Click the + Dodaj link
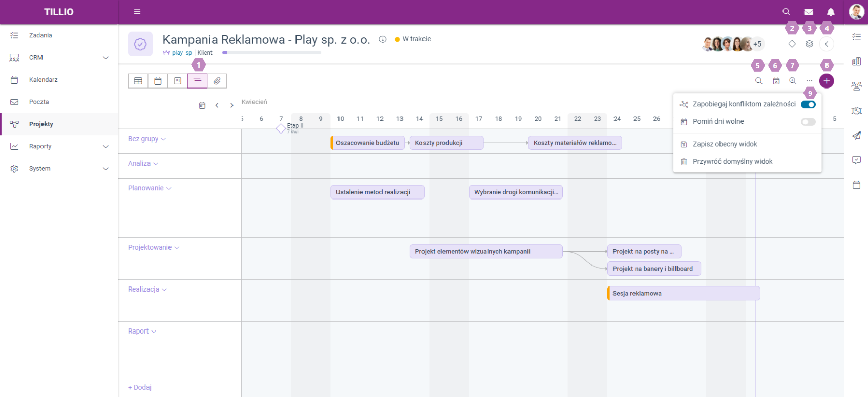 tap(140, 387)
